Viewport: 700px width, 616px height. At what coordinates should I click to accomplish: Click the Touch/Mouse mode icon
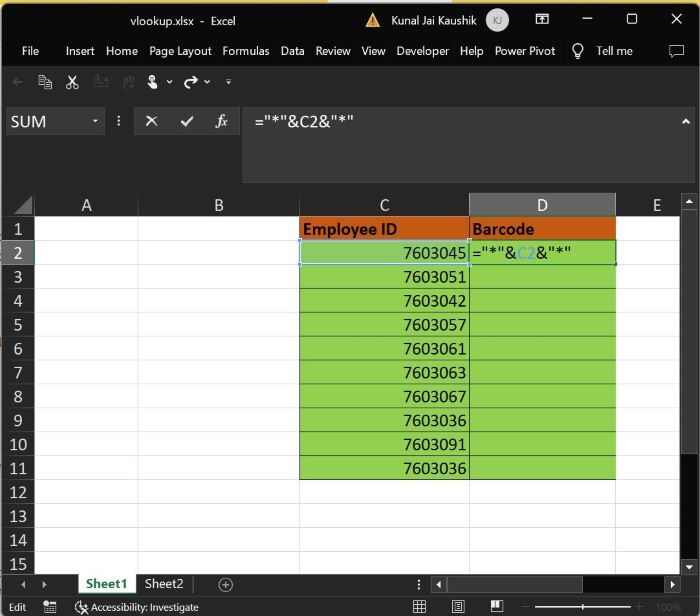coord(152,82)
